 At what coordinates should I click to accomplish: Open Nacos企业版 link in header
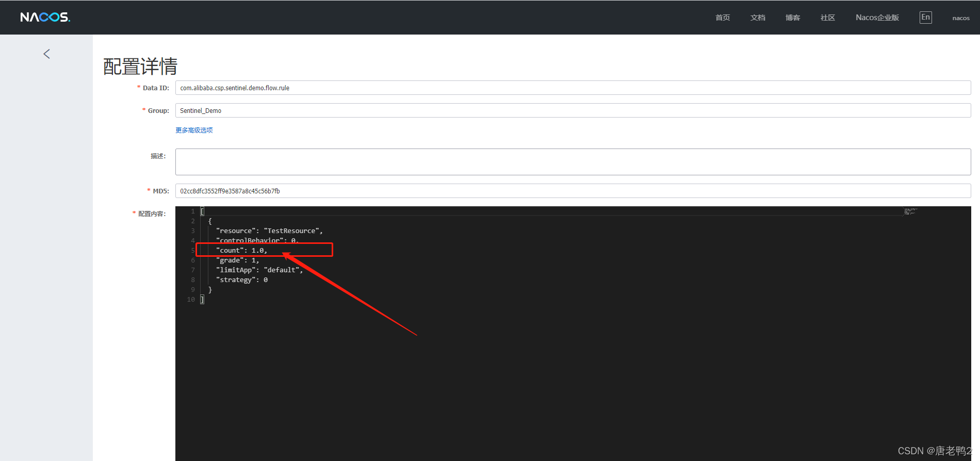tap(877, 18)
